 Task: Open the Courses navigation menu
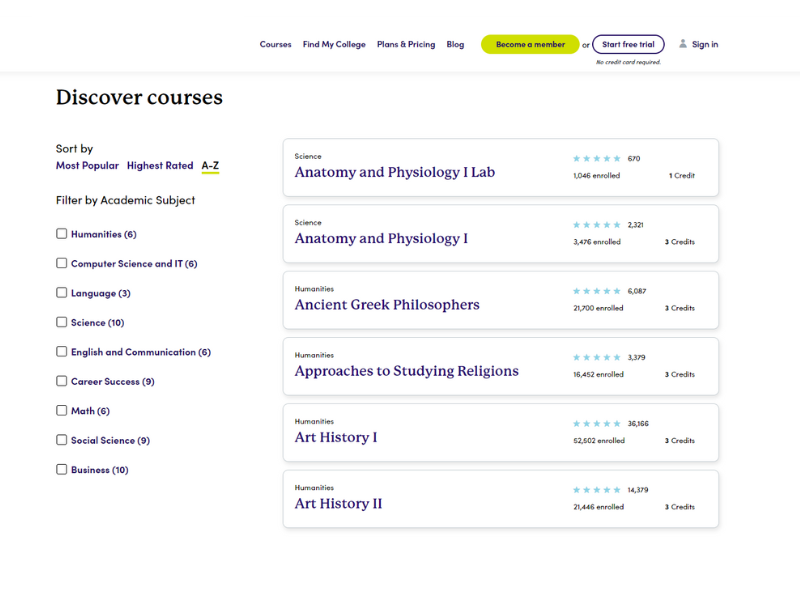pos(275,44)
